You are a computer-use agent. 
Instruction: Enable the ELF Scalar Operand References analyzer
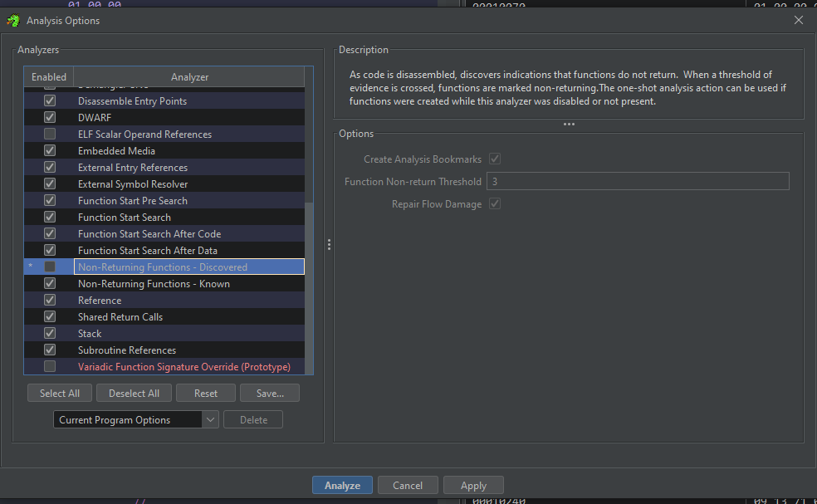(49, 134)
